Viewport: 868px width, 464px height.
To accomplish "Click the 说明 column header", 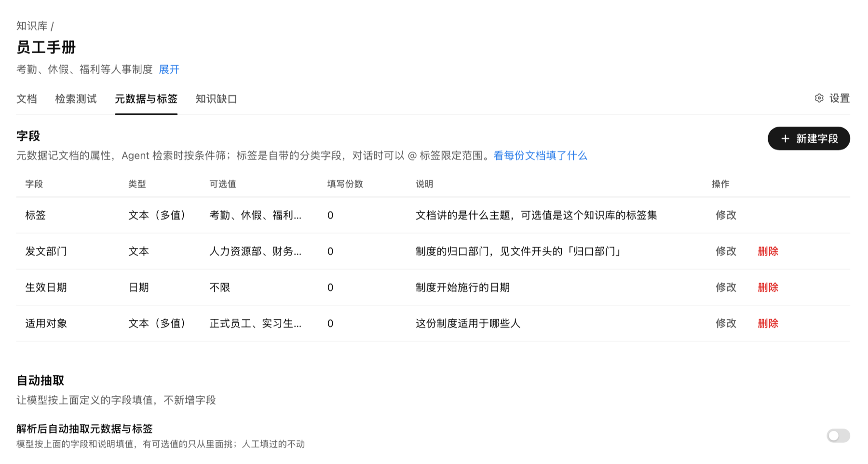I will pos(424,184).
